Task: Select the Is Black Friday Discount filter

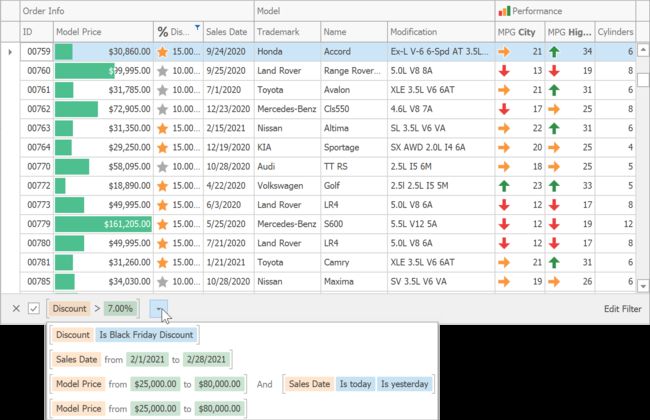Action: (124, 335)
